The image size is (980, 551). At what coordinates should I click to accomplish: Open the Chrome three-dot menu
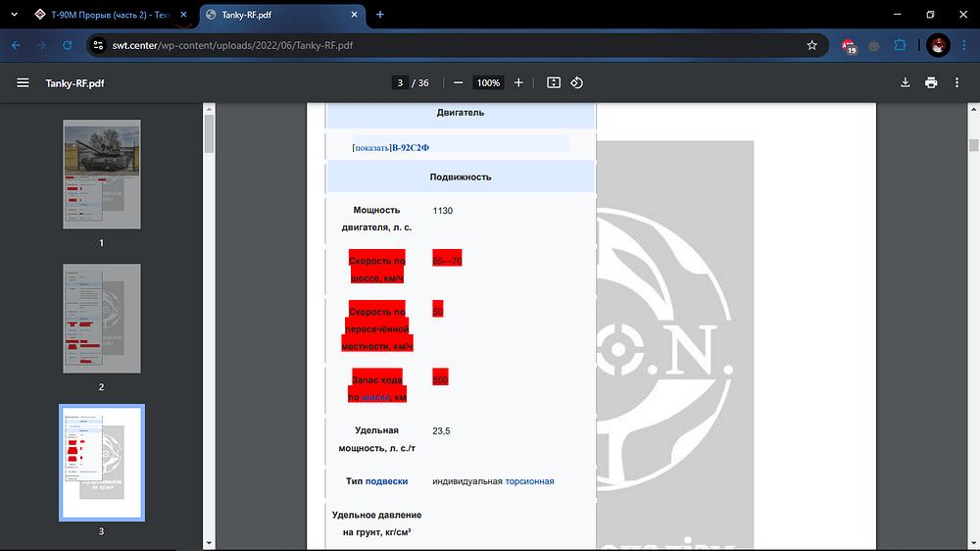coord(965,46)
